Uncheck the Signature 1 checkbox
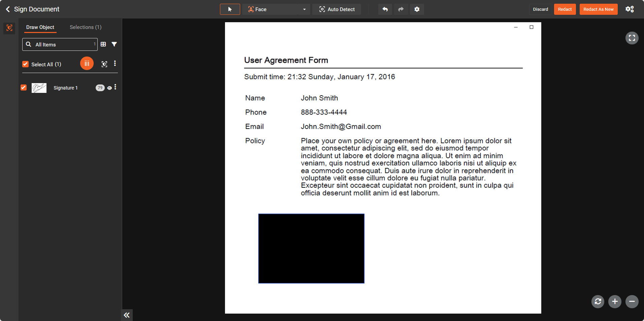 pyautogui.click(x=24, y=87)
